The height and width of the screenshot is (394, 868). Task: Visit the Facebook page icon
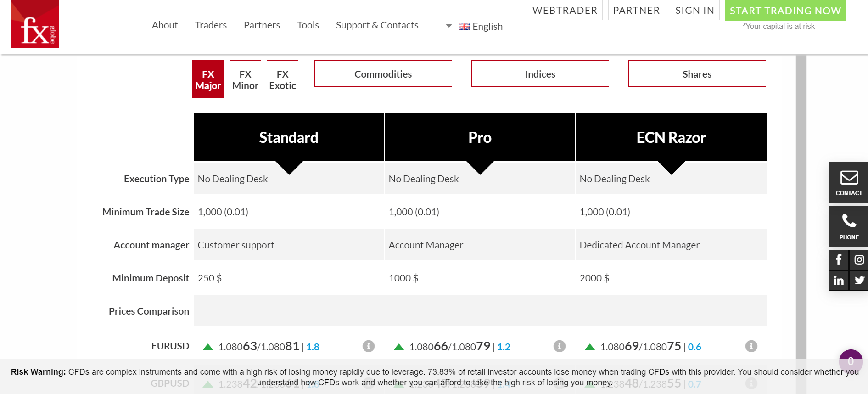838,260
